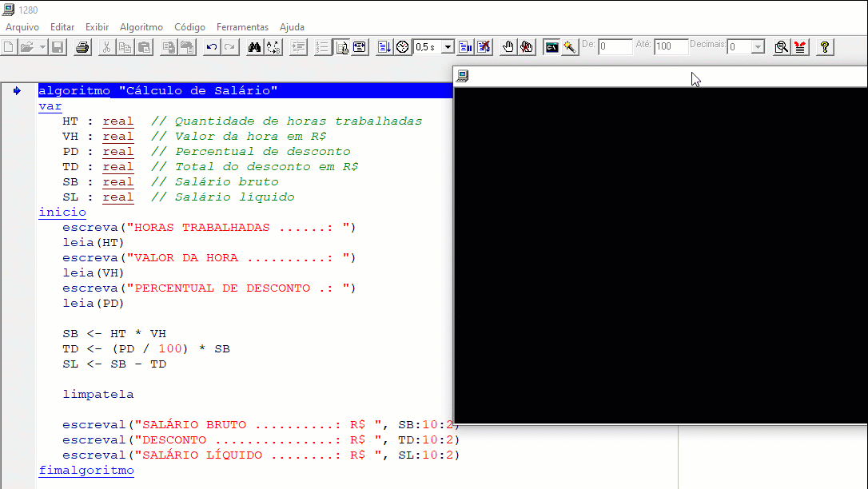Click the "Cálculo de Salário" algorithm title

[197, 91]
